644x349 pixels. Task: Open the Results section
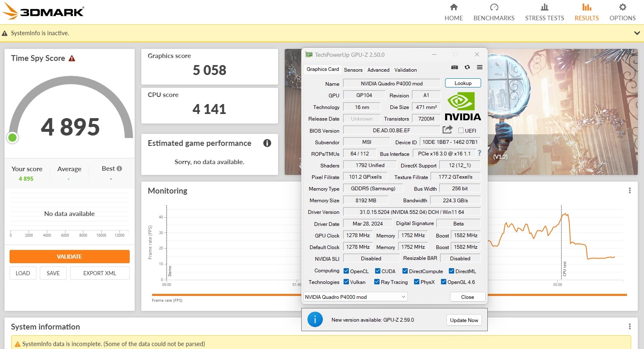pyautogui.click(x=586, y=12)
